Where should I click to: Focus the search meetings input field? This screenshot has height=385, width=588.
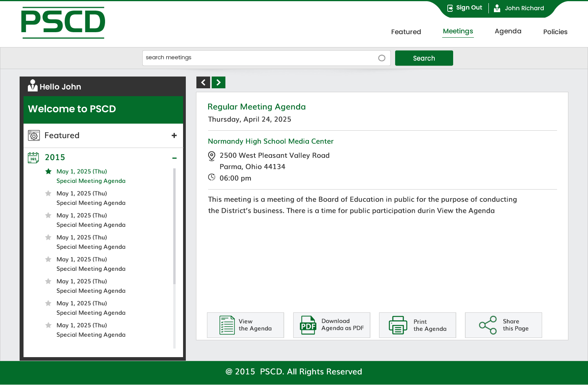pos(259,58)
